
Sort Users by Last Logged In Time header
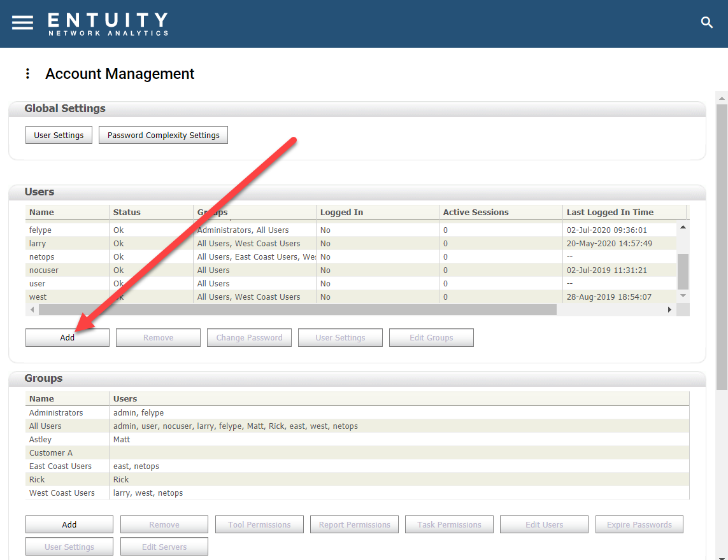pos(624,212)
